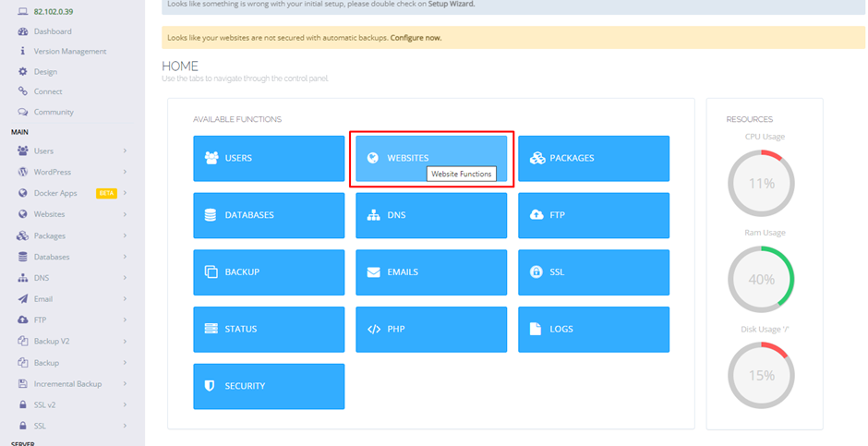Viewport: 868px width, 446px height.
Task: Click the Version Management info icon
Action: pos(23,51)
